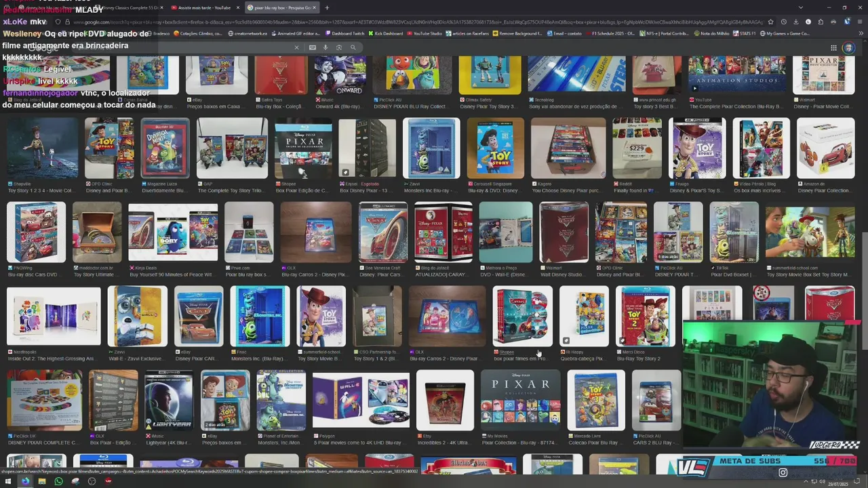Open YouTube Studio bookmark
The width and height of the screenshot is (868, 488).
click(424, 33)
